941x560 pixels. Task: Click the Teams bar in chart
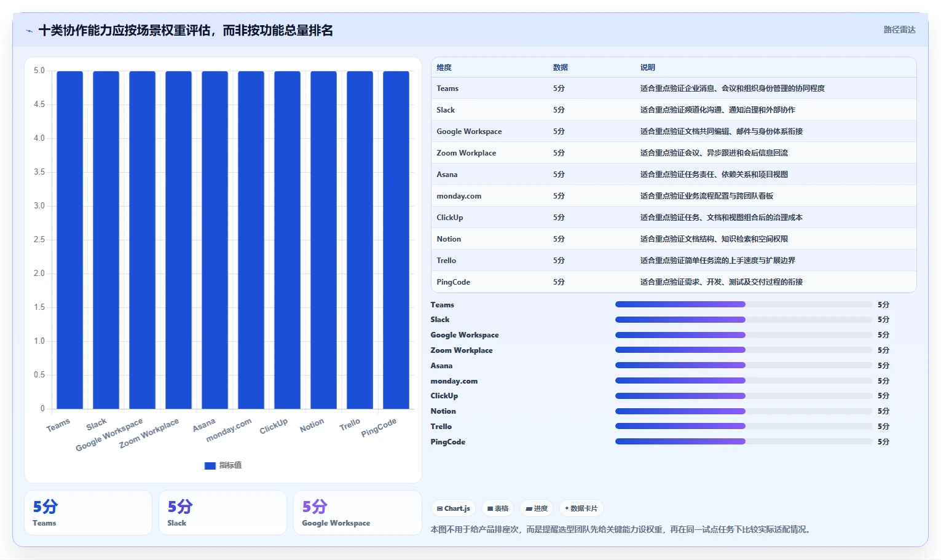pos(69,240)
